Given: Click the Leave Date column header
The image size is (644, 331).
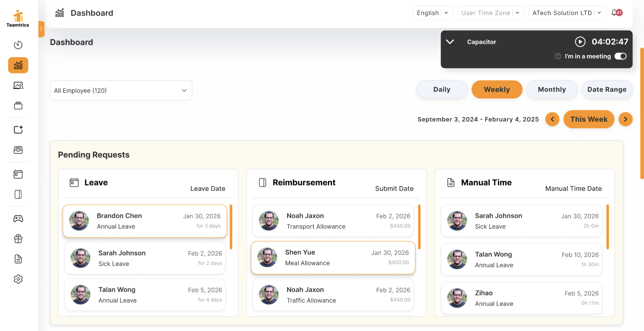Looking at the screenshot, I should (x=208, y=189).
